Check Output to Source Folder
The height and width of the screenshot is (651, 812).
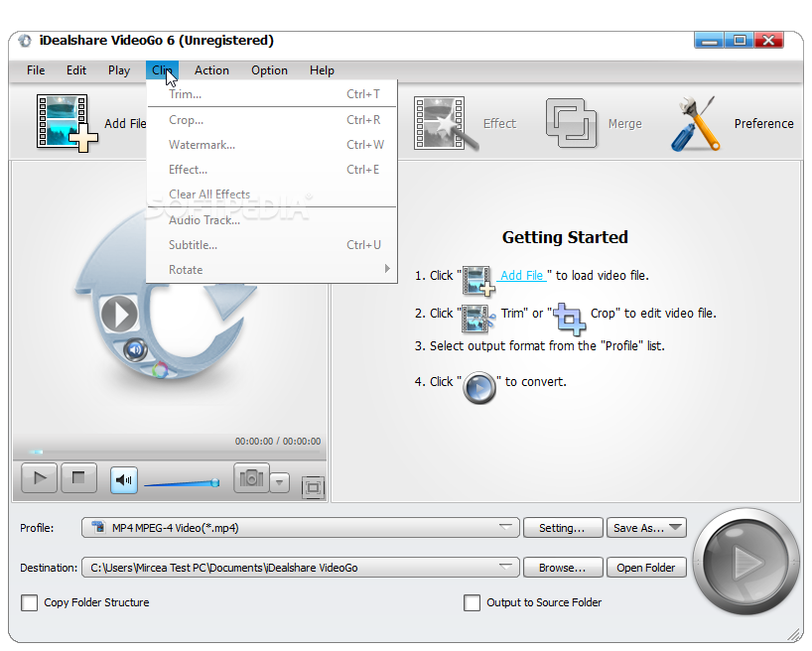tap(472, 602)
